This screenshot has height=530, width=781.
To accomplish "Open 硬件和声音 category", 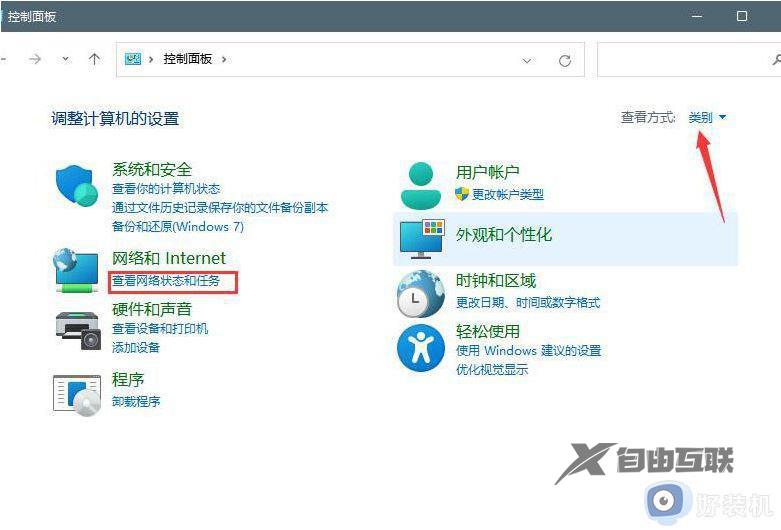I will tap(152, 309).
